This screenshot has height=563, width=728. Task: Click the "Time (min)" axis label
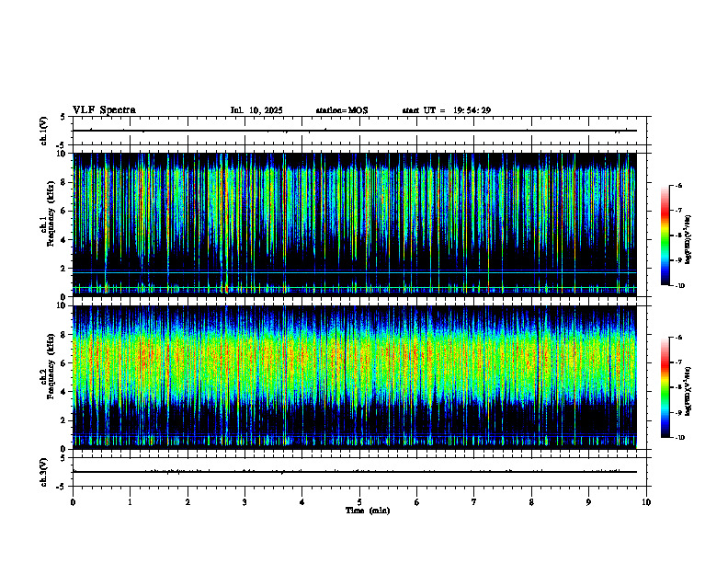pyautogui.click(x=368, y=511)
